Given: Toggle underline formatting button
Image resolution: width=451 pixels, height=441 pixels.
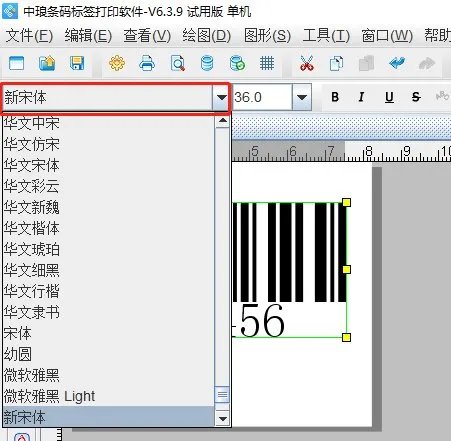Looking at the screenshot, I should (x=389, y=97).
